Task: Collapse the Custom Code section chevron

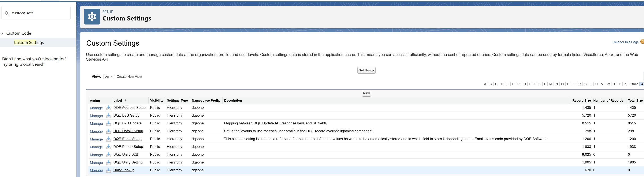Action: 2,33
